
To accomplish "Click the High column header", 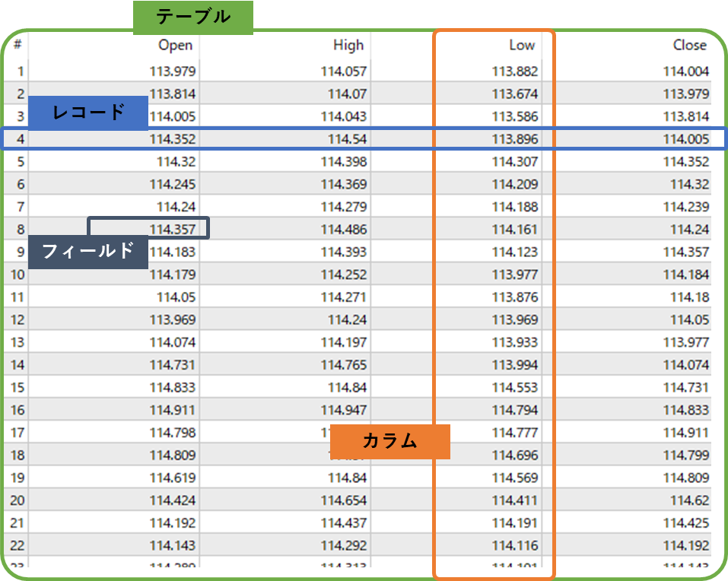I will [x=348, y=45].
